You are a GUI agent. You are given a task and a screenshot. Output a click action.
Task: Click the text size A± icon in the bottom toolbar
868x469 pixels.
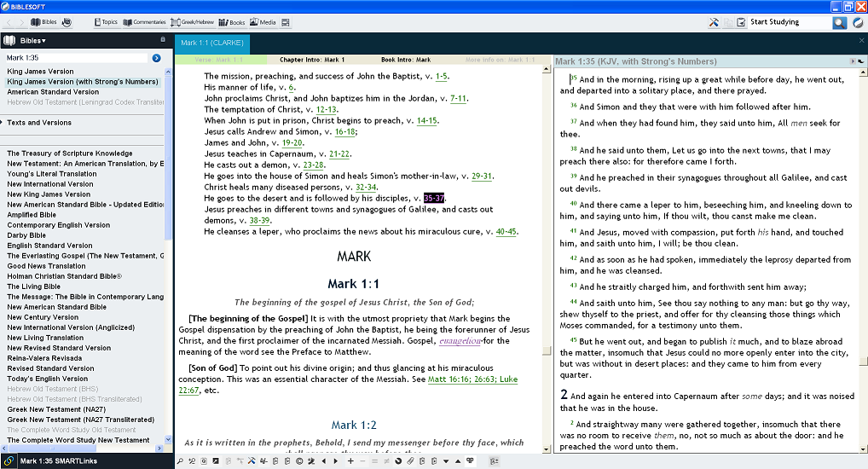pos(495,461)
